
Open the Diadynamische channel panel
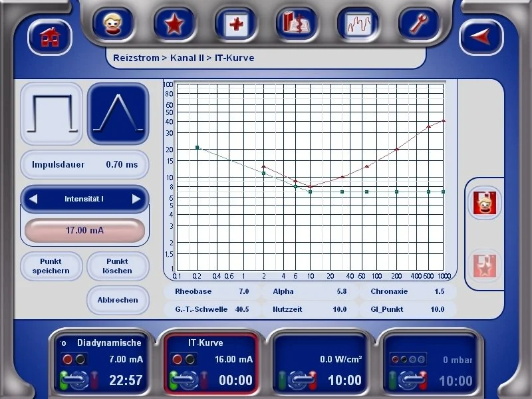pyautogui.click(x=102, y=364)
